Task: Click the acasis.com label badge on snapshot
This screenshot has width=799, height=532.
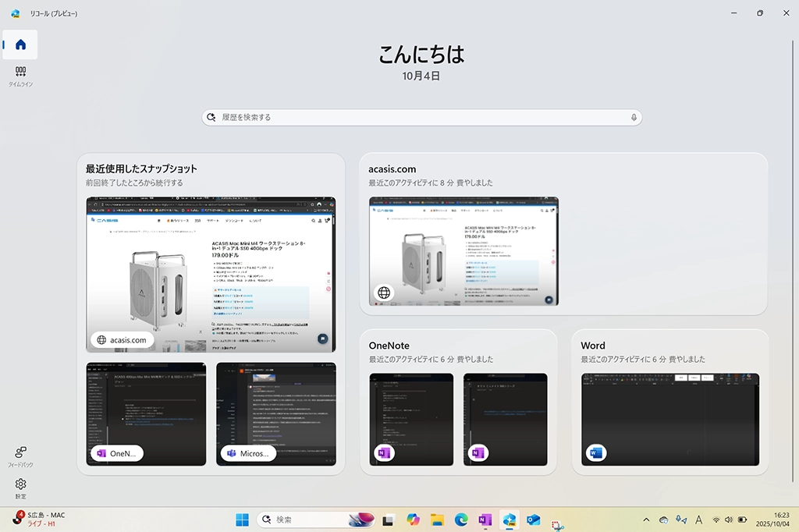Action: [x=121, y=340]
